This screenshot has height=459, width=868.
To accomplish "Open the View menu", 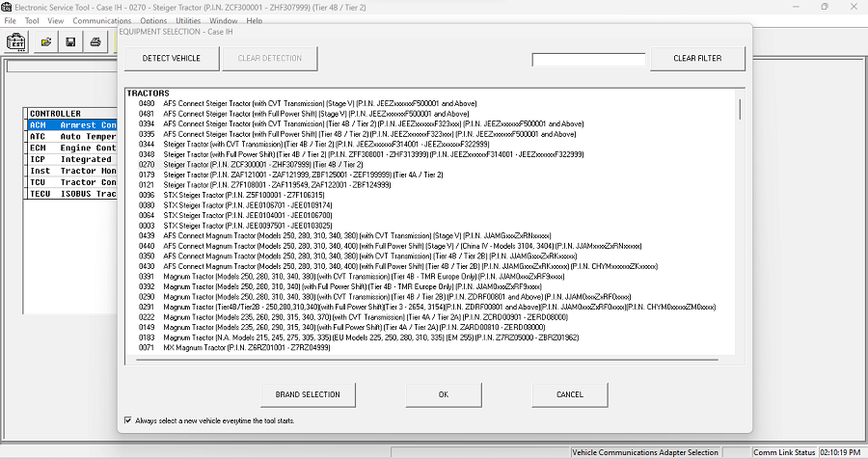I will [x=55, y=20].
